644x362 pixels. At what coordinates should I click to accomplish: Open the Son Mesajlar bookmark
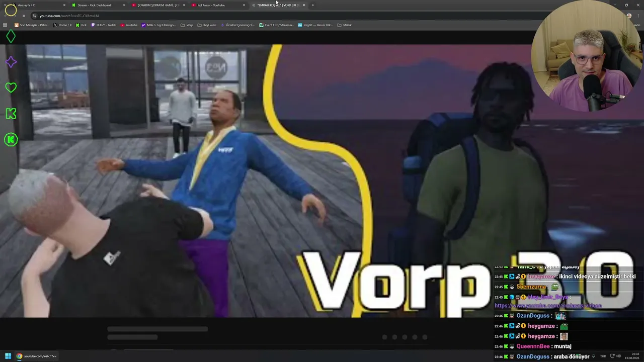pos(32,25)
